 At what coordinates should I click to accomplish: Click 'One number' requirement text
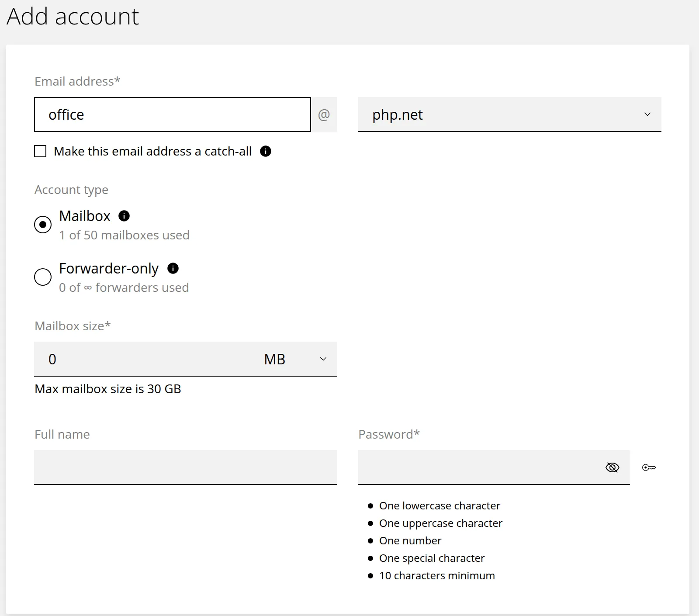[410, 540]
